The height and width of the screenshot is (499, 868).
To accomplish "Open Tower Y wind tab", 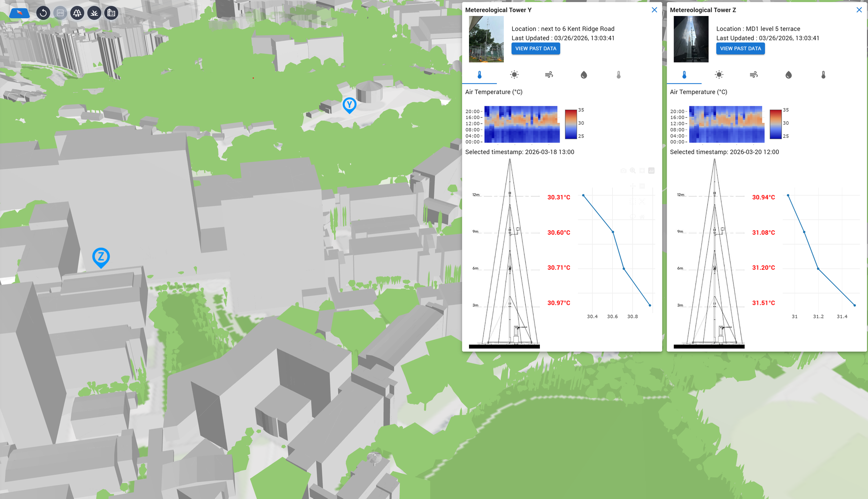I will (549, 75).
